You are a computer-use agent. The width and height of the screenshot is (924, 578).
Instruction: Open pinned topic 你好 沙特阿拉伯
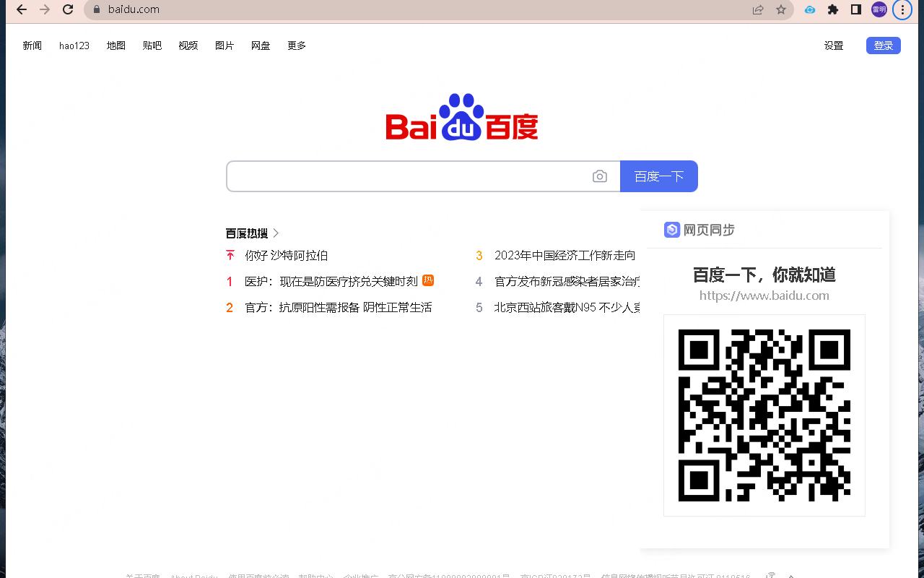tap(287, 255)
